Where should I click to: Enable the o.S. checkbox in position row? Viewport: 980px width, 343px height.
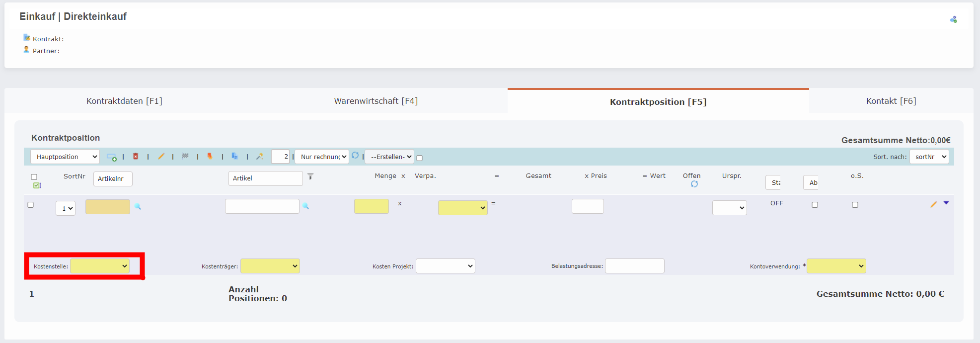tap(855, 205)
